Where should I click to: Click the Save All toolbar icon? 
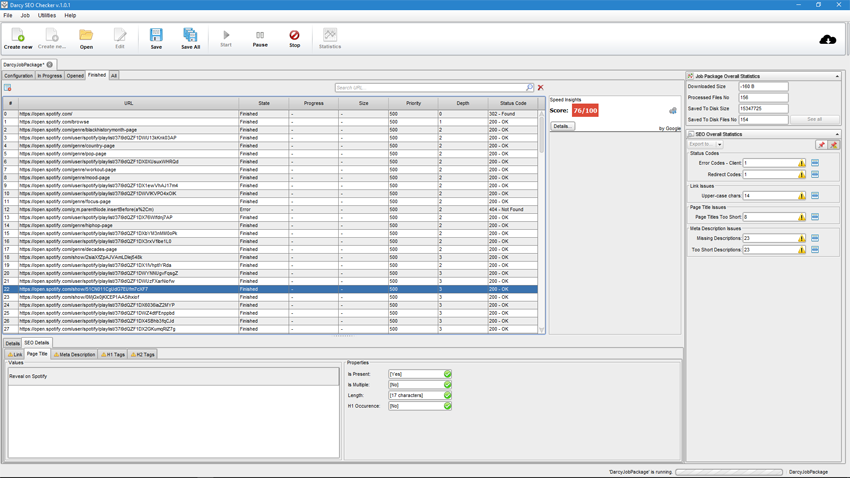pos(190,39)
